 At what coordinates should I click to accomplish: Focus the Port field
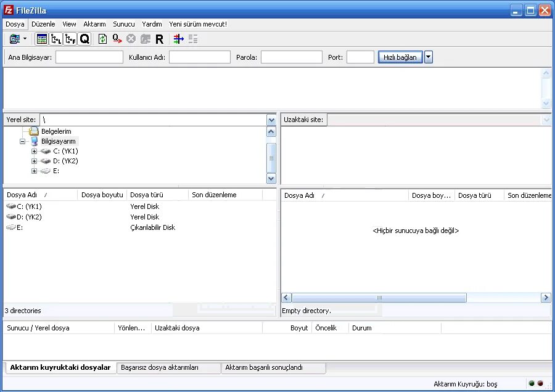(x=360, y=57)
